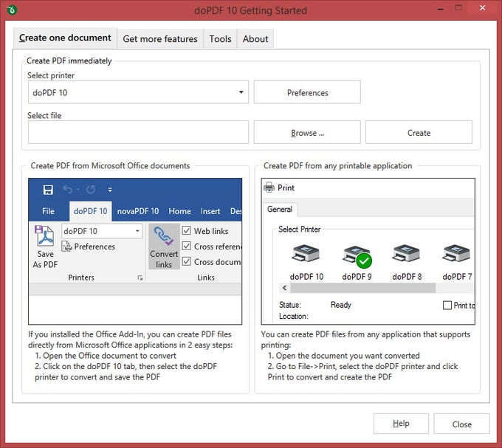Open the Select printer dropdown
Screen dimensions: 502x448
241,93
